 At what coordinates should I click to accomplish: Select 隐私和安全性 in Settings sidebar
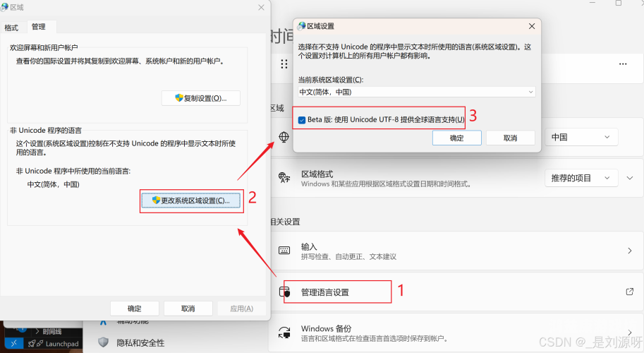(140, 342)
